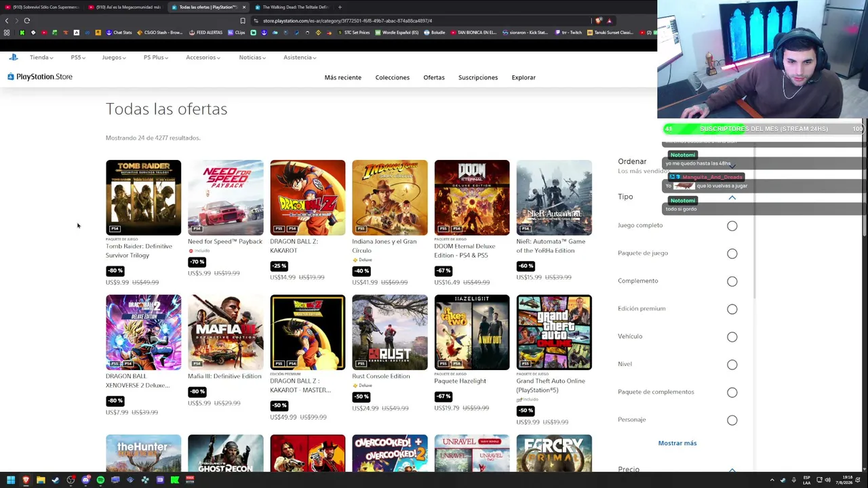
Task: Go back using the browser back arrow
Action: tap(7, 20)
